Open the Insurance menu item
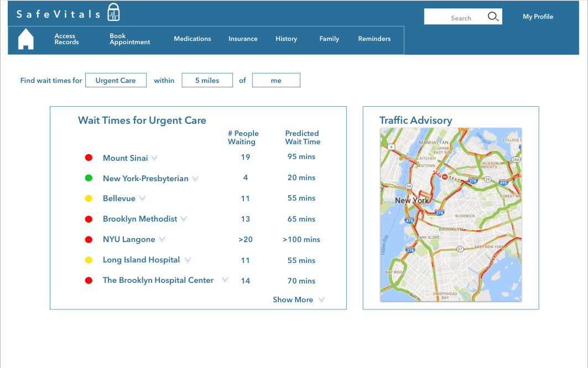The image size is (588, 368). point(243,39)
